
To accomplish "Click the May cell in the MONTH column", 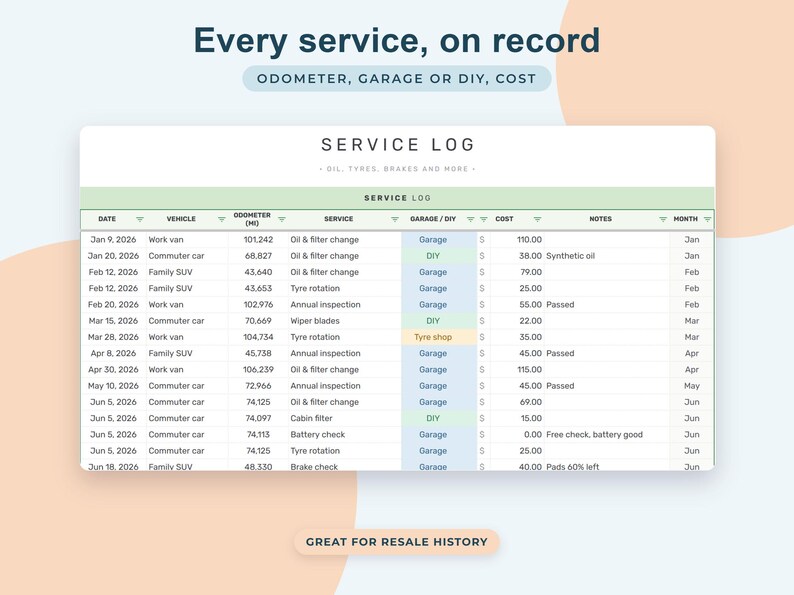I will tap(692, 385).
